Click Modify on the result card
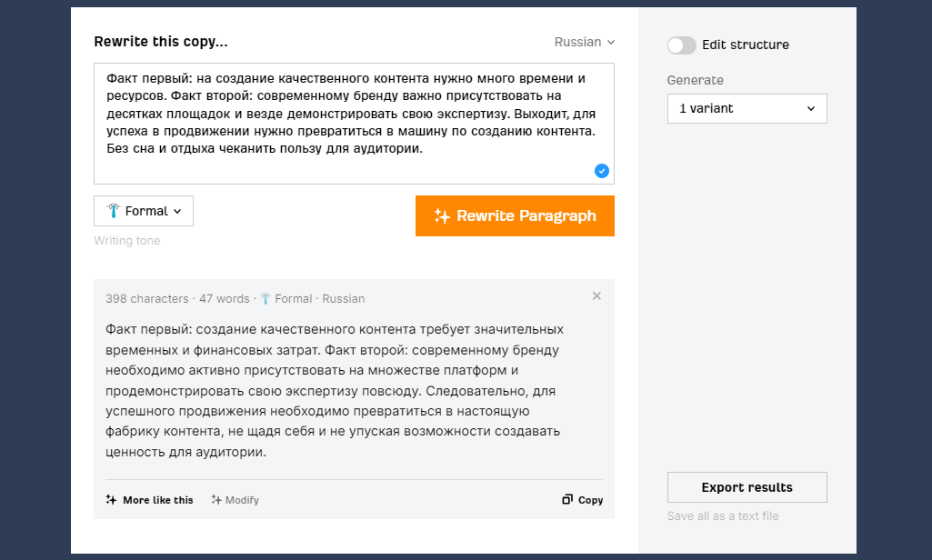The width and height of the screenshot is (932, 560). pos(235,499)
